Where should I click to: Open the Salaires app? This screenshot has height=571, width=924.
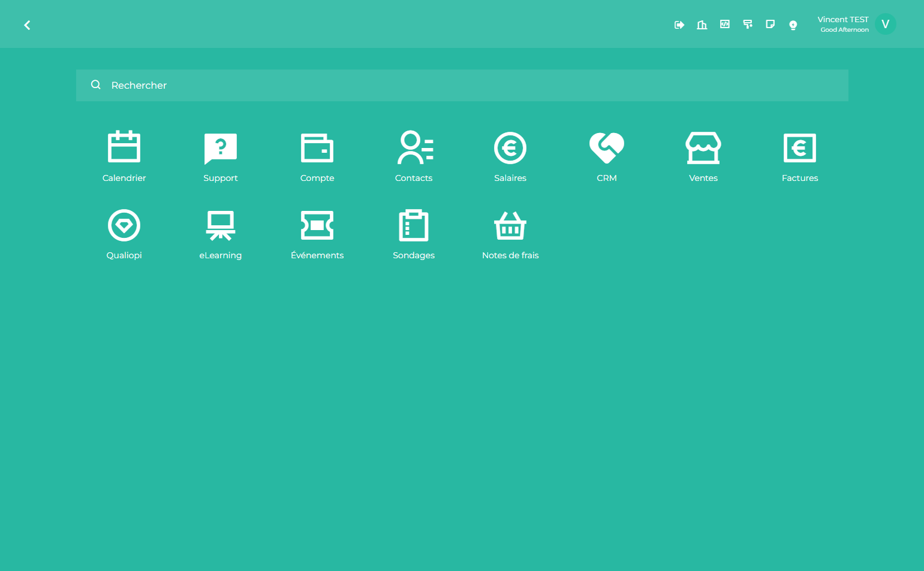point(510,156)
